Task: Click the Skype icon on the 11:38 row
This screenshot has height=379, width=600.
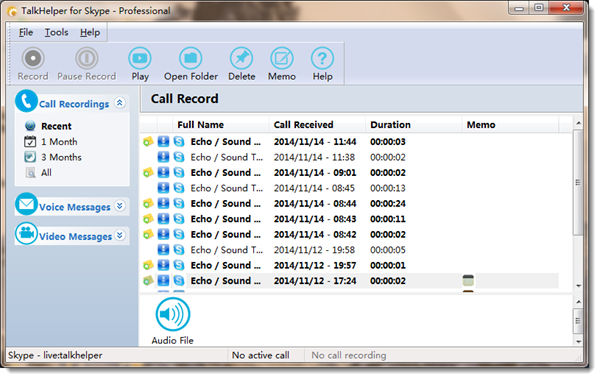Action: click(179, 157)
